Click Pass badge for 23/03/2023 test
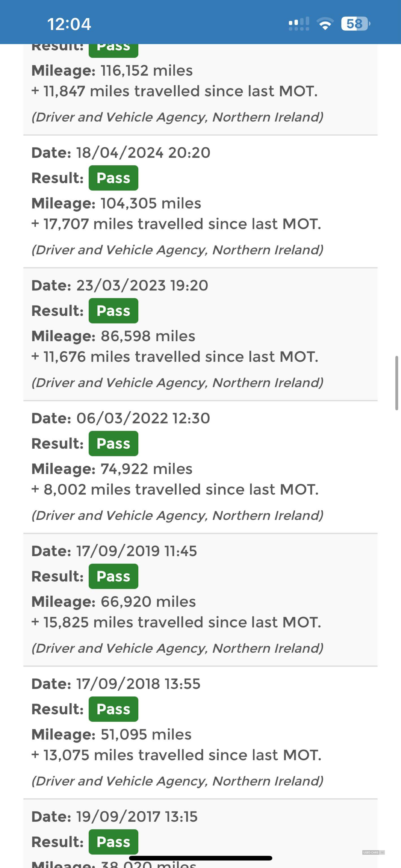 pos(114,311)
